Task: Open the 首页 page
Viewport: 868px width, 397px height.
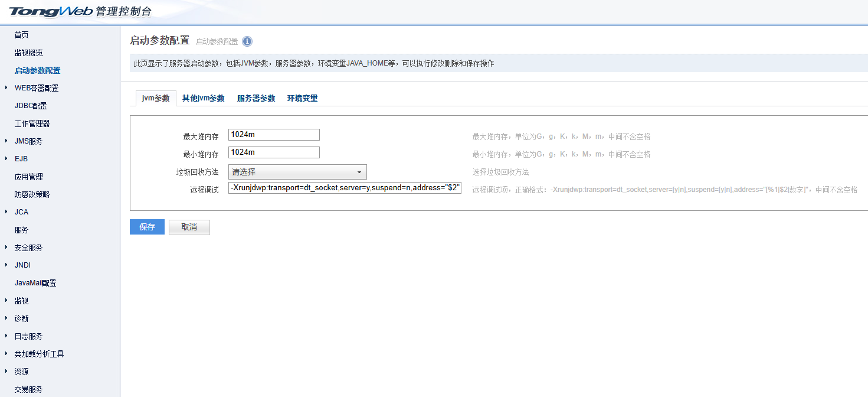Action: 21,34
